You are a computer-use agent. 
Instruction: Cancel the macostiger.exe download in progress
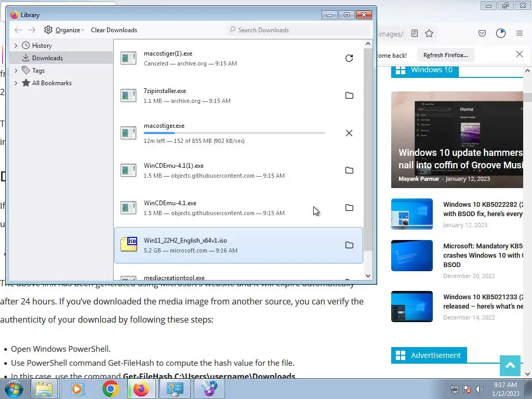pyautogui.click(x=349, y=133)
